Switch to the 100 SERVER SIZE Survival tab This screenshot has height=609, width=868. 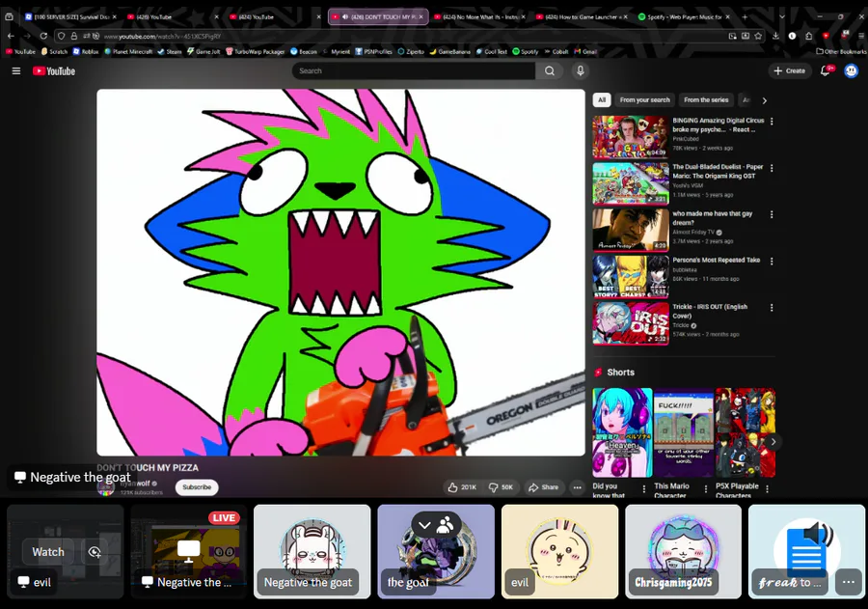[70, 17]
